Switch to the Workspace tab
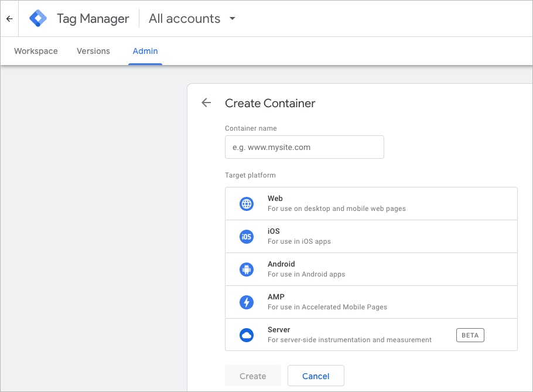 (x=36, y=51)
